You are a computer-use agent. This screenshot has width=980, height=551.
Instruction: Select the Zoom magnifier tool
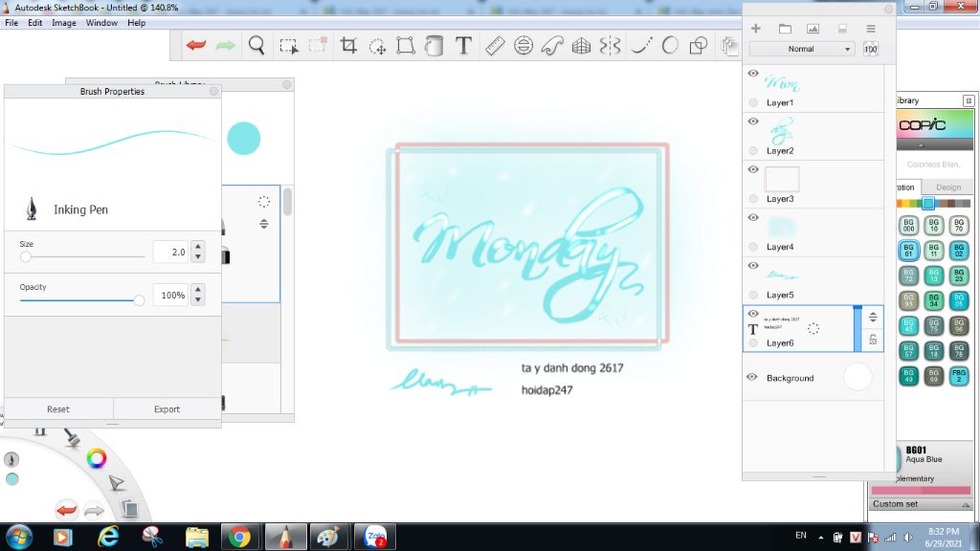256,45
